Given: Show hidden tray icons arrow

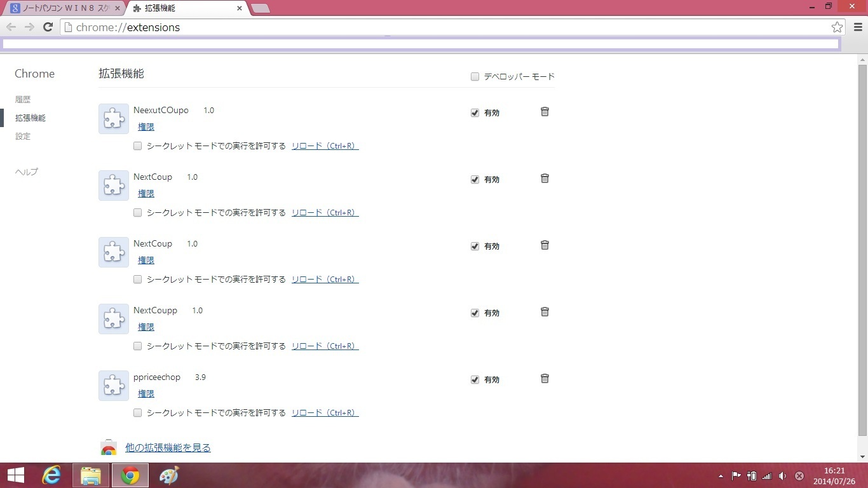Looking at the screenshot, I should click(721, 476).
